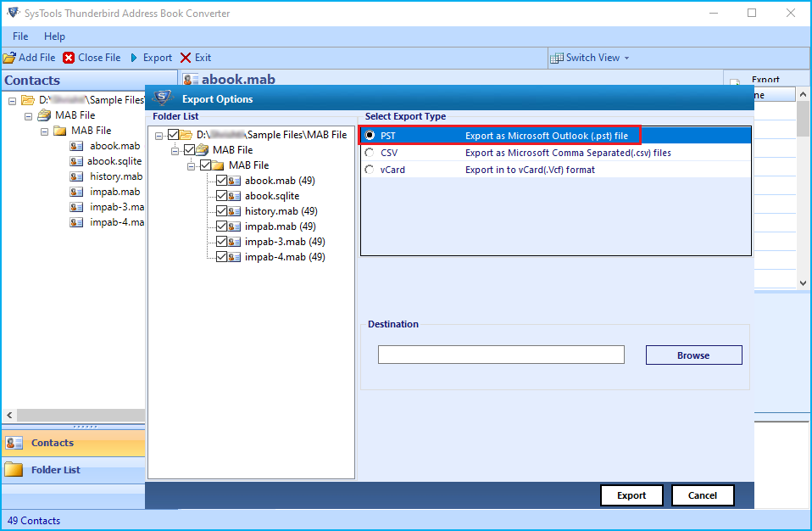812x531 pixels.
Task: Click the Browse button
Action: click(693, 355)
